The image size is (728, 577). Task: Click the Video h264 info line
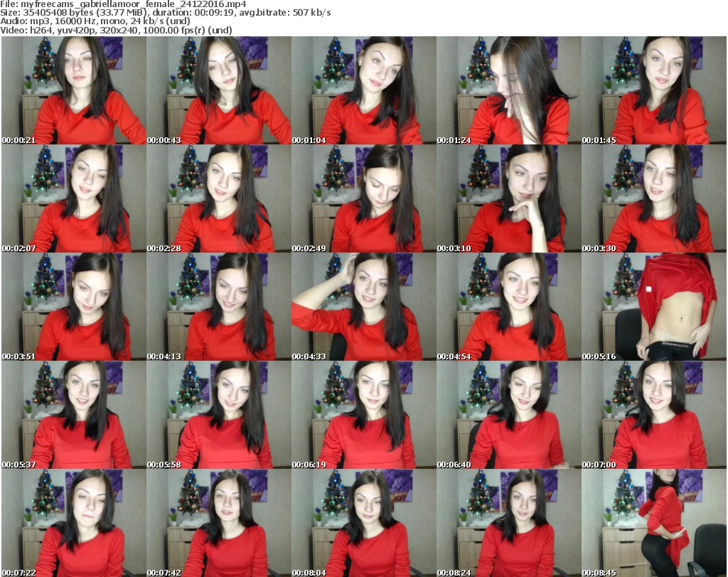click(116, 30)
